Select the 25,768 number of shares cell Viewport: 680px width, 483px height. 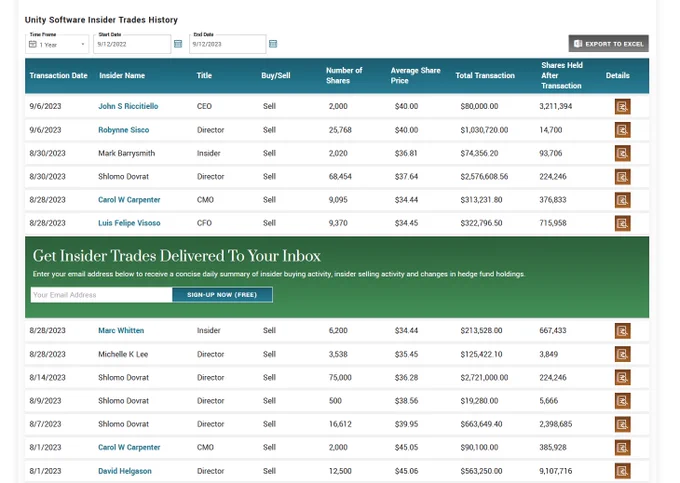click(340, 130)
